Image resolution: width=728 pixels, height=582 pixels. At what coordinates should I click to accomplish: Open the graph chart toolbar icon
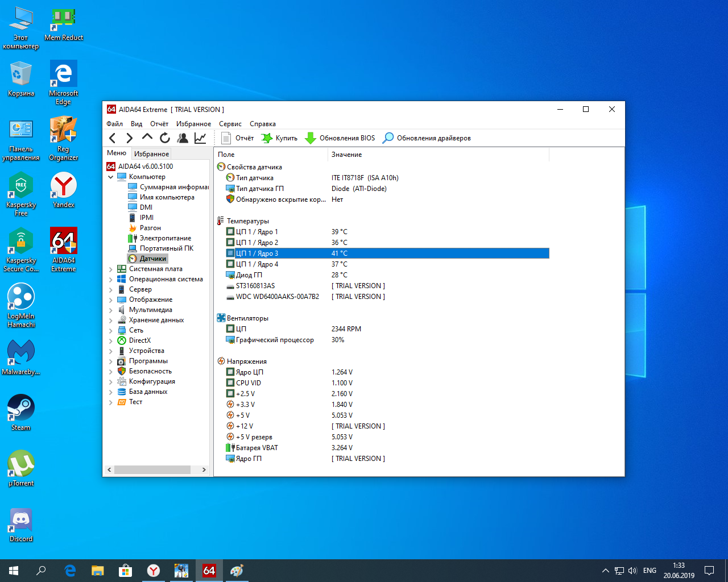coord(200,138)
